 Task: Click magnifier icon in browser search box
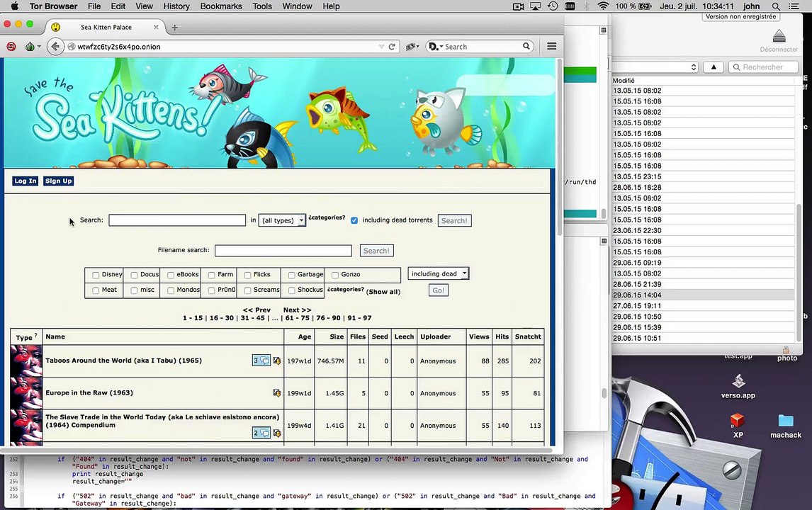pyautogui.click(x=526, y=47)
